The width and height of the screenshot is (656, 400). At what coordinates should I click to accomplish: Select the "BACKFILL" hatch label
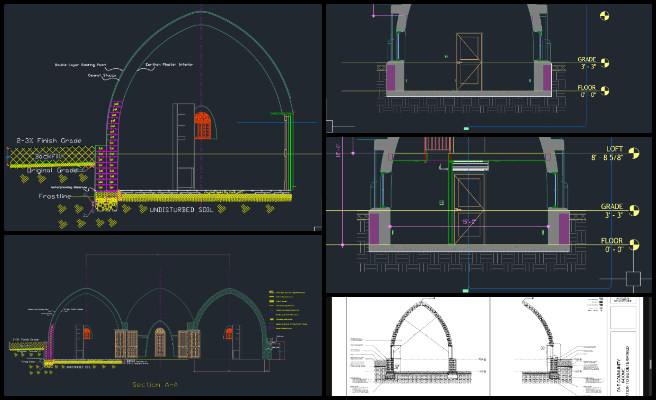49,156
